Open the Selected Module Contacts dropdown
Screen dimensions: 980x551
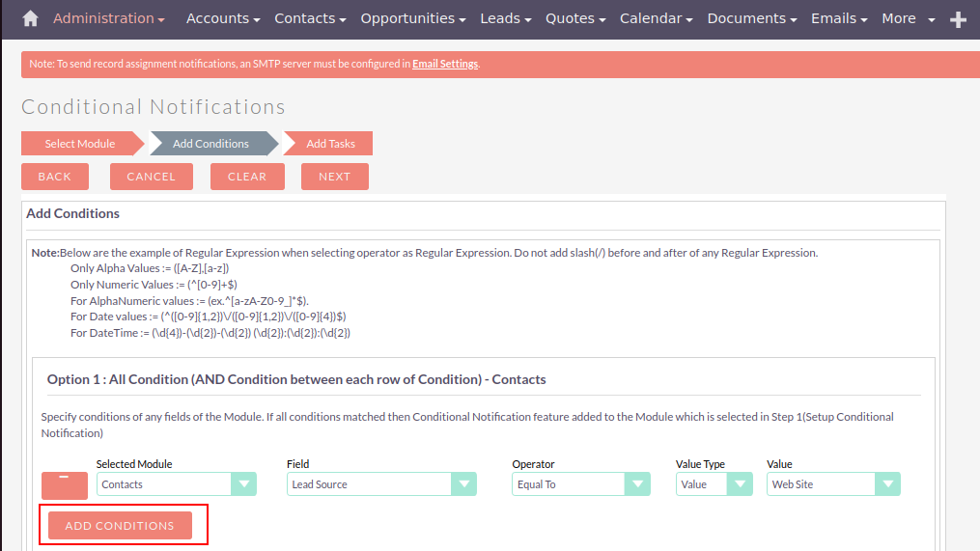tap(176, 484)
